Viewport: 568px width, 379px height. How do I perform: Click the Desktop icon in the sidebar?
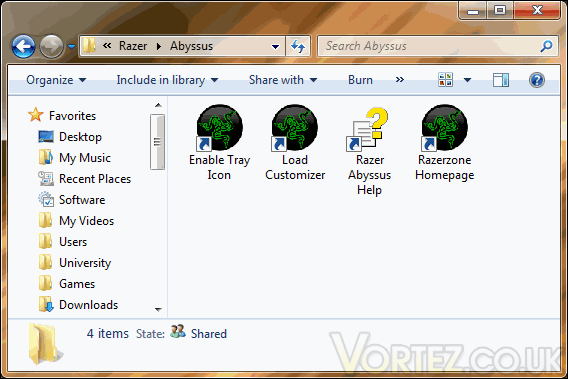[46, 137]
